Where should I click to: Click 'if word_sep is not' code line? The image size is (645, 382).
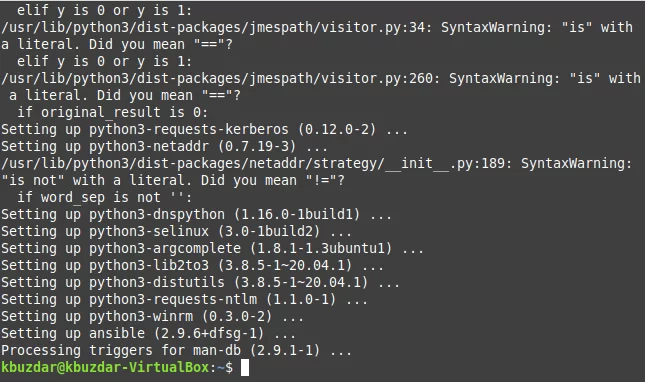[104, 197]
